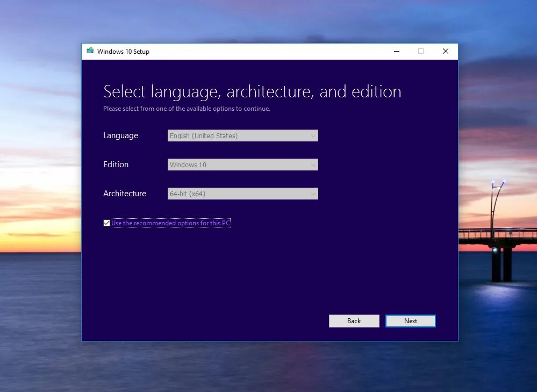Minimize the Windows 10 Setup window
The image size is (537, 392).
(397, 52)
